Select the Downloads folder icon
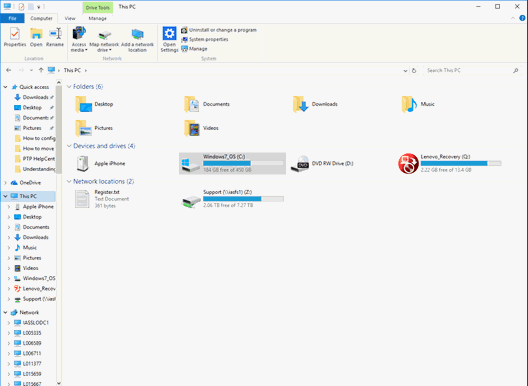528x386 pixels. coord(300,104)
